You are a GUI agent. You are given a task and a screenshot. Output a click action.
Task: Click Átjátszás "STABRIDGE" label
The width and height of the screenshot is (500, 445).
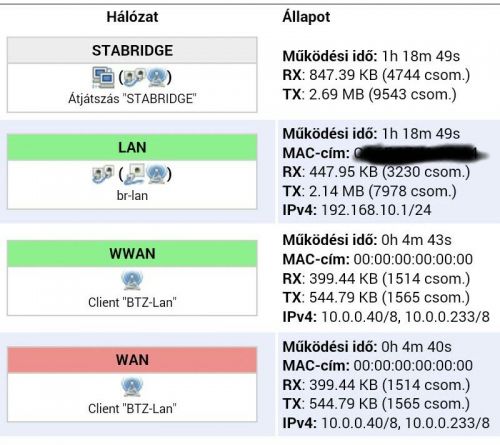132,99
